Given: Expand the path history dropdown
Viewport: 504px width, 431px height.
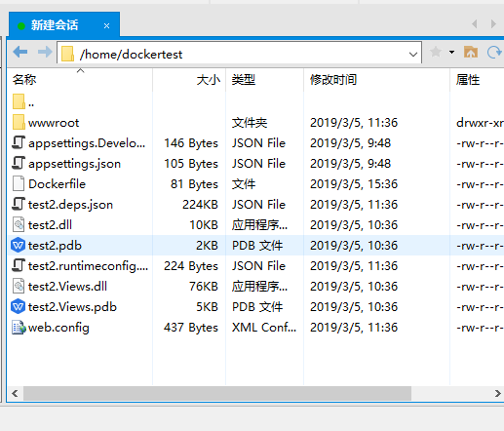Looking at the screenshot, I should 413,54.
